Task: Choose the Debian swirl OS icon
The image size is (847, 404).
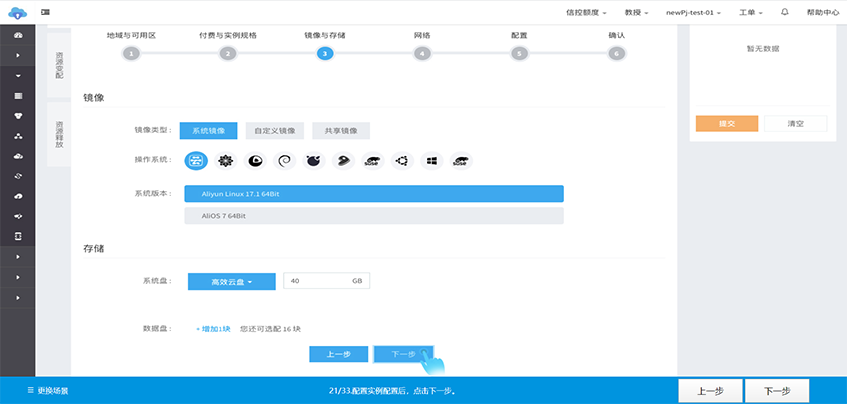Action: coord(284,160)
